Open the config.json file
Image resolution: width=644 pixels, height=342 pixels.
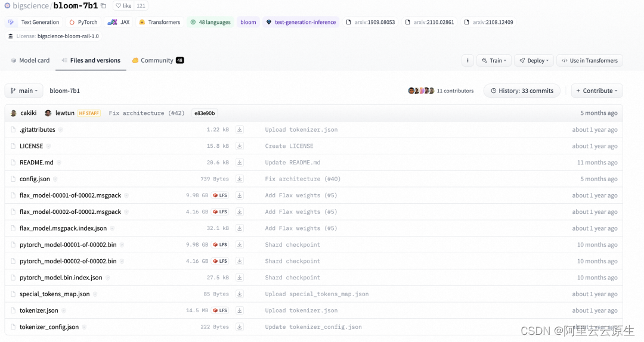[35, 179]
